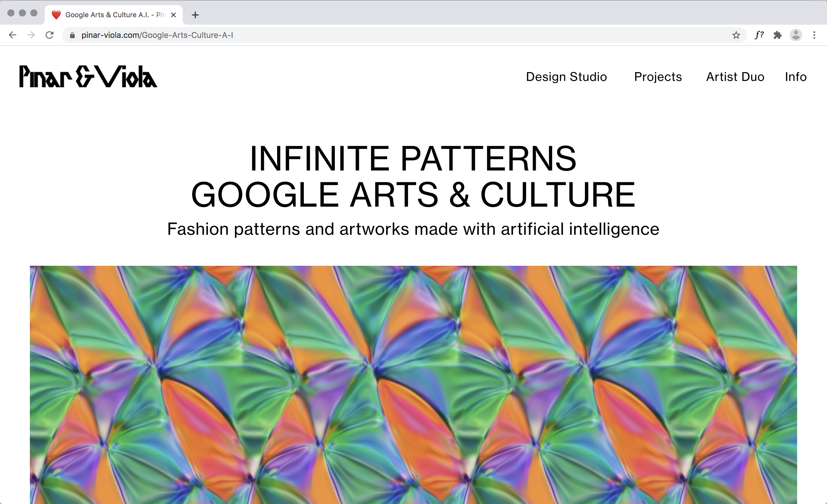Bookmark this page with the star icon
Screen dimensions: 827x504
click(x=736, y=35)
